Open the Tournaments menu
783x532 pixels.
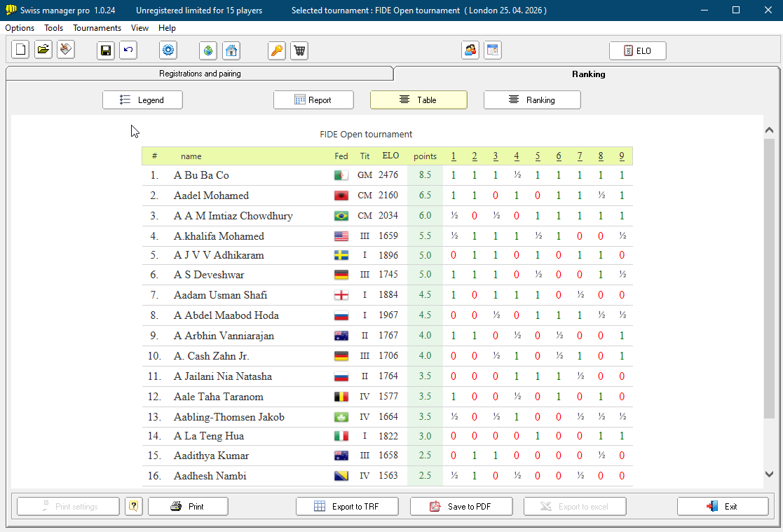pos(97,28)
